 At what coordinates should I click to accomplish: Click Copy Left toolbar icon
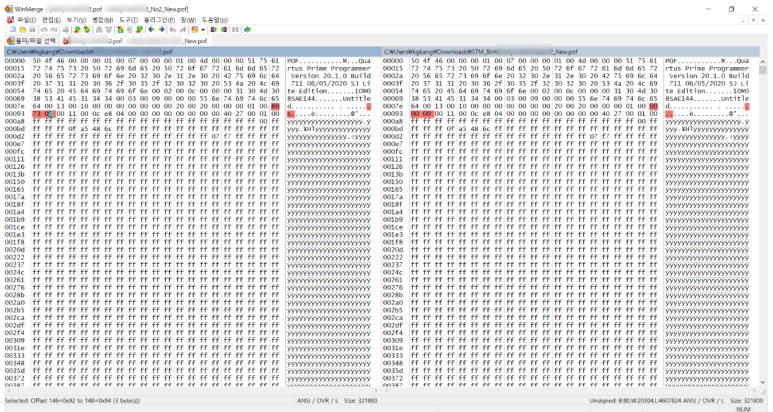(x=161, y=30)
